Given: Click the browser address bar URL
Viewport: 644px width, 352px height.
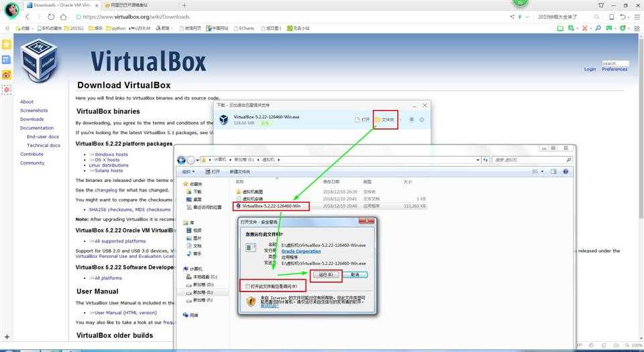Looking at the screenshot, I should [136, 17].
